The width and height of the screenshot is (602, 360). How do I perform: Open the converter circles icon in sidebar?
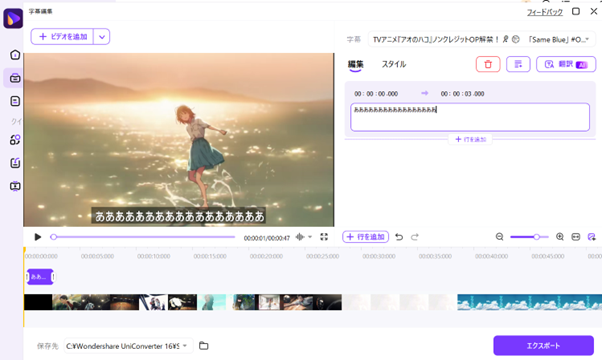tap(15, 140)
